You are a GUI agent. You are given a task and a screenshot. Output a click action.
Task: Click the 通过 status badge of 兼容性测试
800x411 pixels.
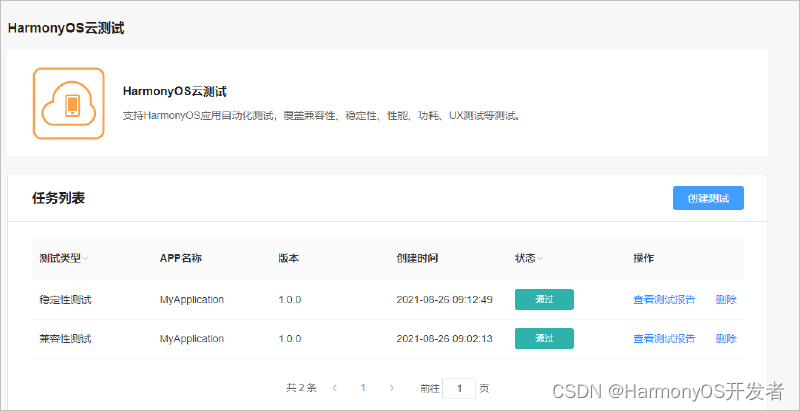[544, 339]
